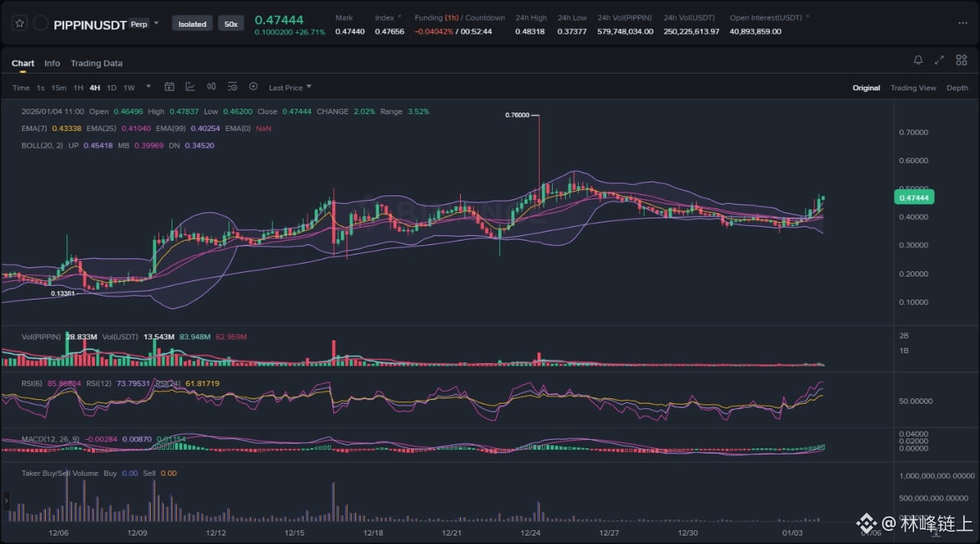Click the 24h High value 0.48318
Viewport: 980px width, 544px height.
530,31
